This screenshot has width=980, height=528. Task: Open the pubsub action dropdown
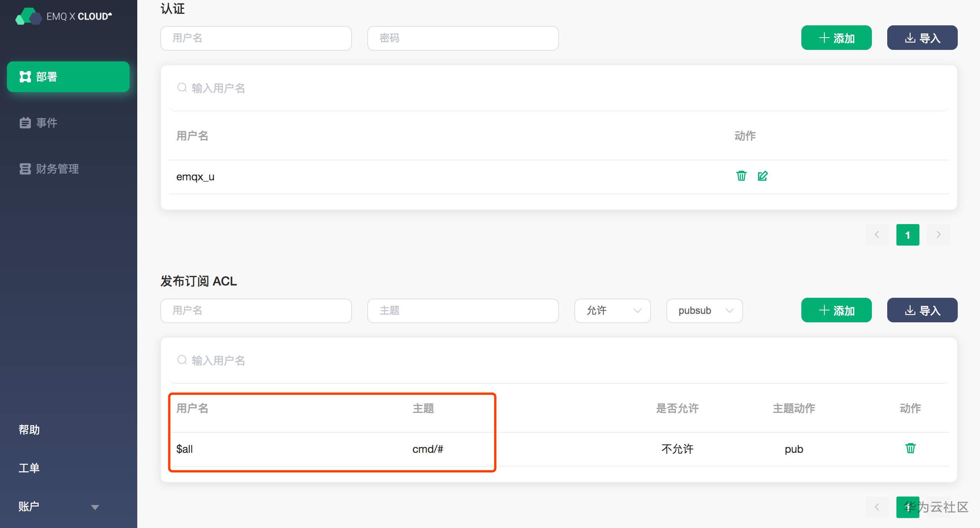[x=704, y=310]
